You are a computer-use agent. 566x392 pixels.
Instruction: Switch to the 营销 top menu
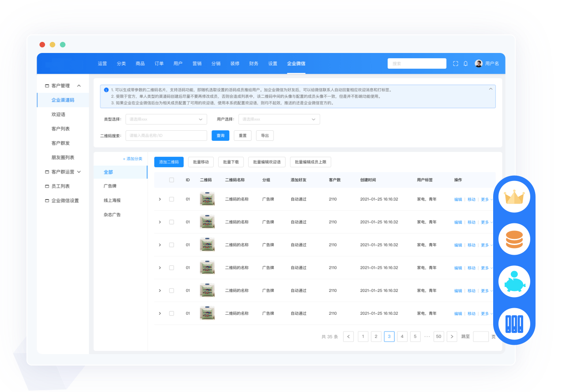tap(197, 64)
